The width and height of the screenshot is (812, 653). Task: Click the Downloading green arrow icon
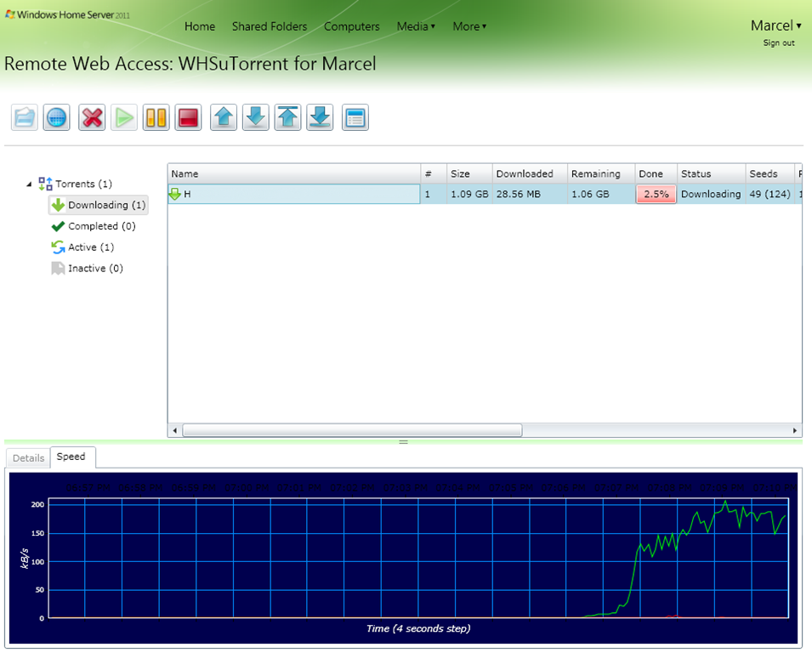click(x=58, y=205)
